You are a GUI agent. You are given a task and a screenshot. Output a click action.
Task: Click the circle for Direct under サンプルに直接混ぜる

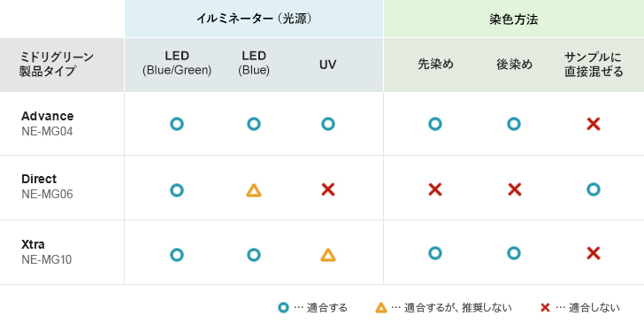[594, 189]
